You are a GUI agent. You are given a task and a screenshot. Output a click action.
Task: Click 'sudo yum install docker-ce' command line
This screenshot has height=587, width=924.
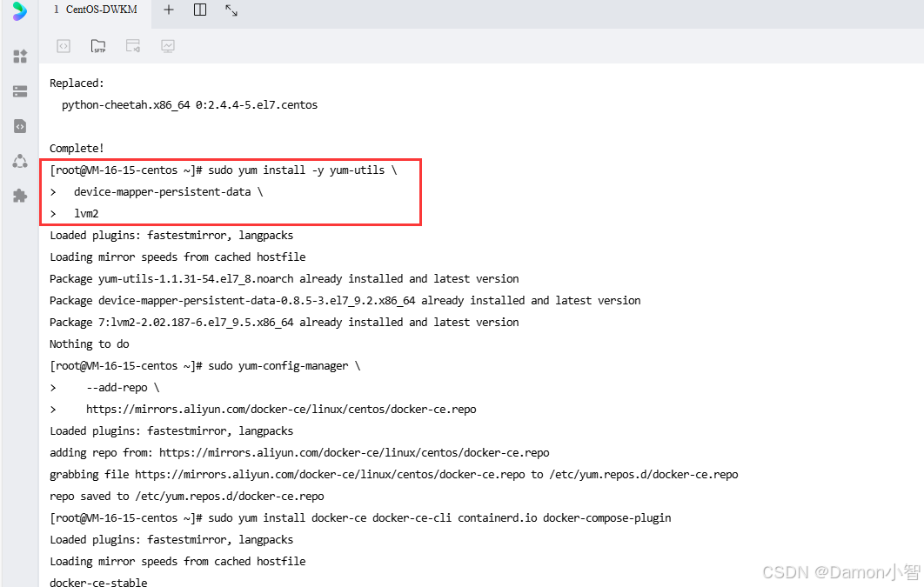tap(361, 518)
